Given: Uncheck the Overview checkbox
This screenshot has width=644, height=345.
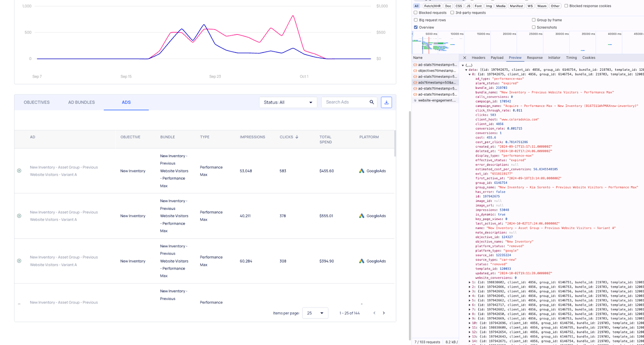Looking at the screenshot, I should click(x=416, y=27).
